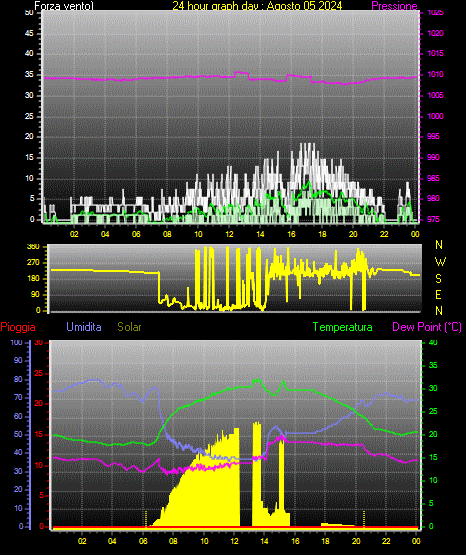Click the 100 humidity scale top value
The width and height of the screenshot is (466, 555).
[x=16, y=342]
